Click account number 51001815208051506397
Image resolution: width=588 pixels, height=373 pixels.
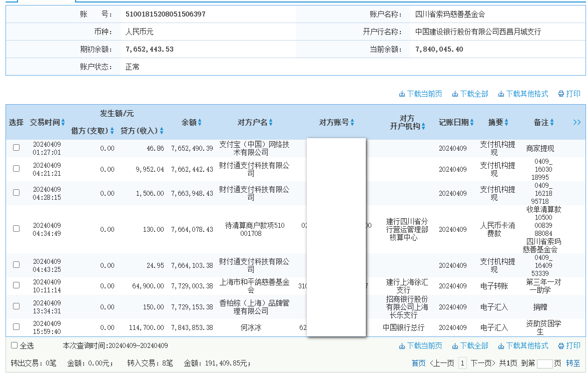point(165,14)
